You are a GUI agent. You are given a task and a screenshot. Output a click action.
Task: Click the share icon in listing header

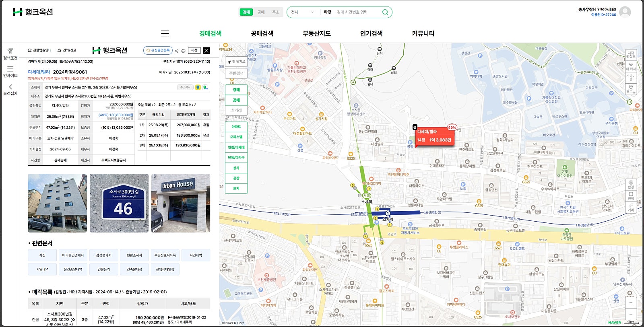tap(177, 51)
